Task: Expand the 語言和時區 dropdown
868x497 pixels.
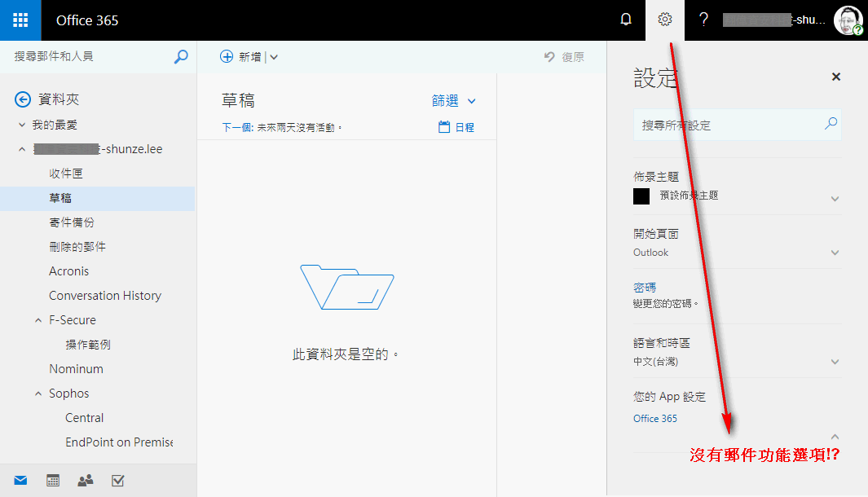Action: tap(835, 362)
